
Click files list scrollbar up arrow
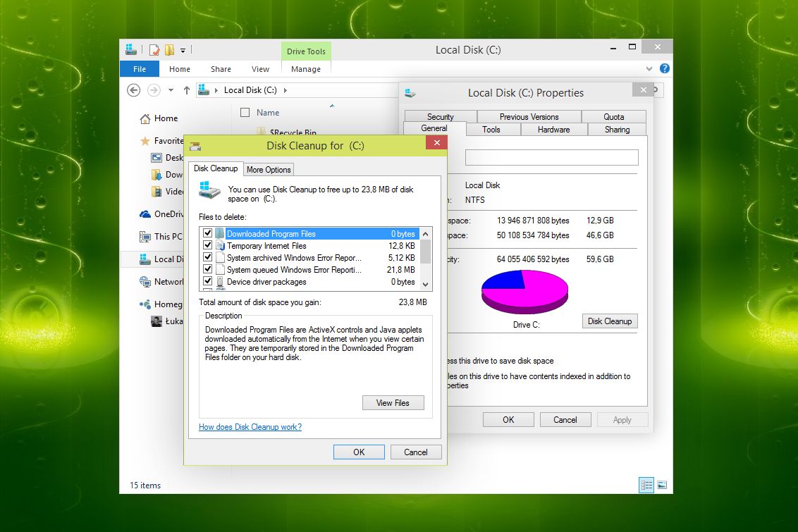[426, 233]
